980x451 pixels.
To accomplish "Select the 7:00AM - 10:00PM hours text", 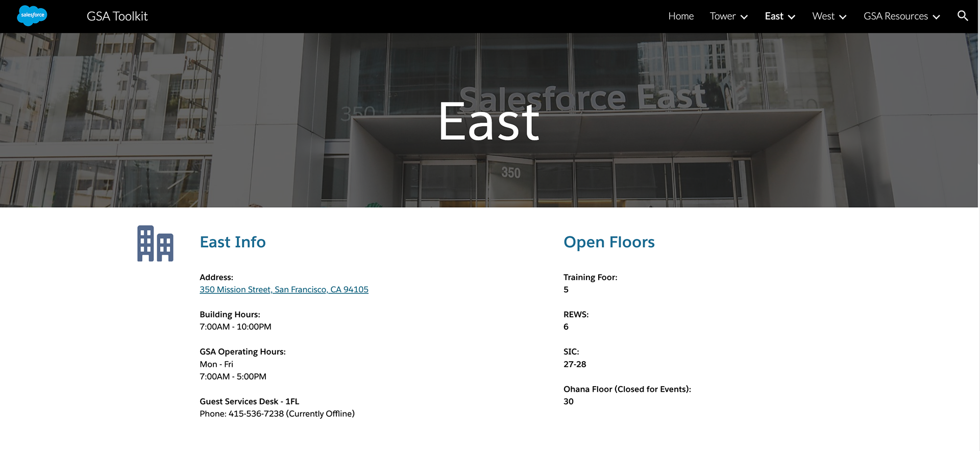I will click(x=235, y=327).
